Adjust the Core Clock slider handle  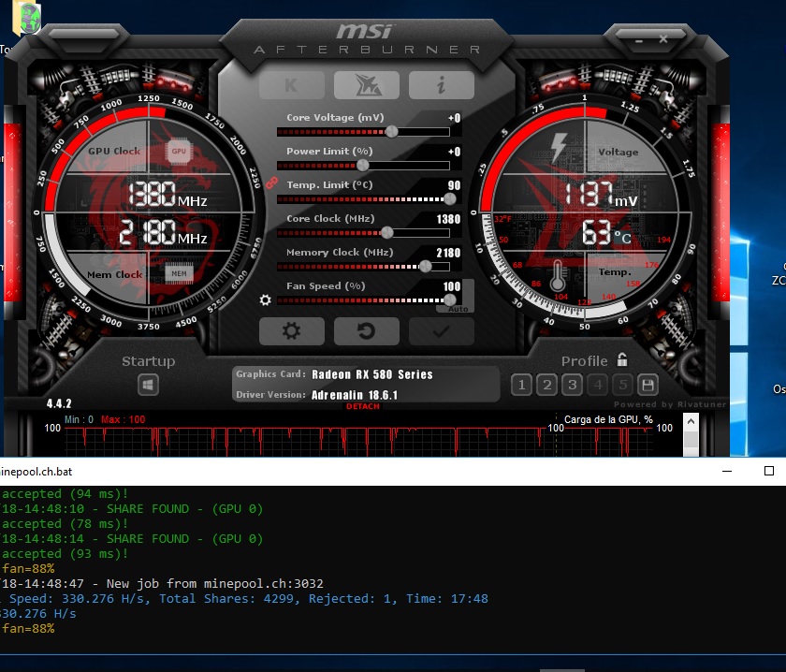387,232
